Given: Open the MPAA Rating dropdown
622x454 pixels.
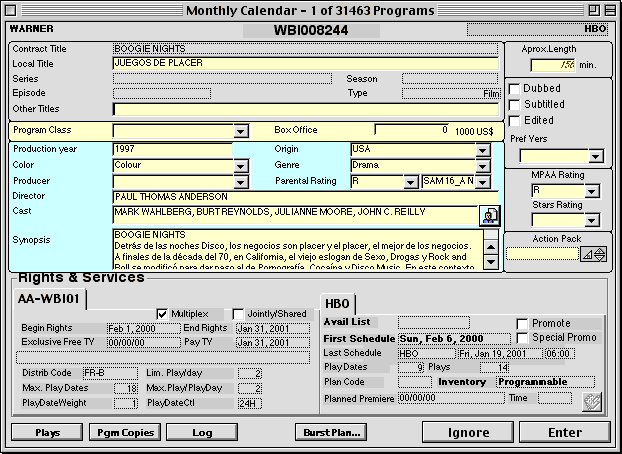Looking at the screenshot, I should pos(591,191).
